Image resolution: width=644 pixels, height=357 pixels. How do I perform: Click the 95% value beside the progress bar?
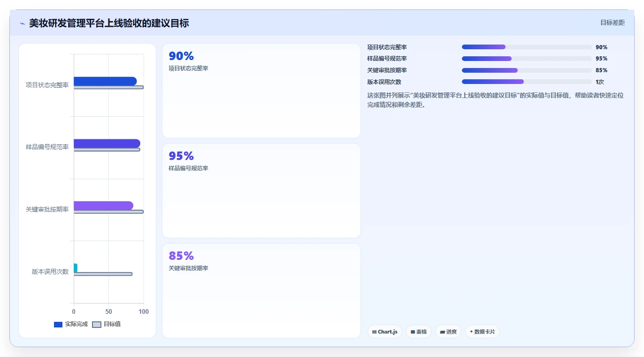coord(601,59)
